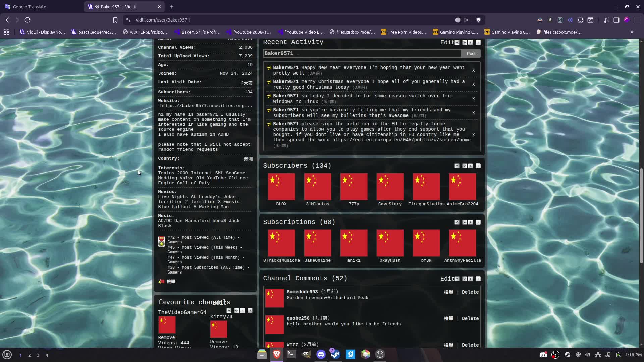Viewport: 644px width, 362px height.
Task: Click the CaveStory subscriber avatar
Action: [390, 187]
